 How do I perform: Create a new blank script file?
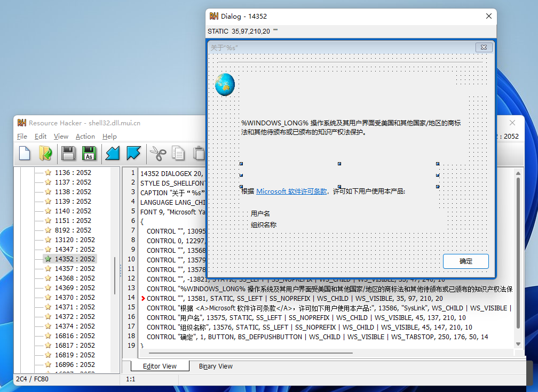(23, 154)
